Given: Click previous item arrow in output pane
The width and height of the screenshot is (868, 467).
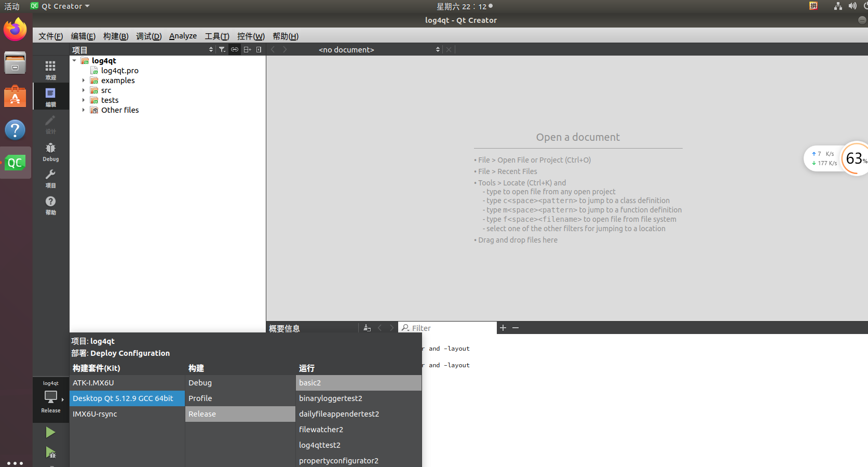Looking at the screenshot, I should [380, 328].
